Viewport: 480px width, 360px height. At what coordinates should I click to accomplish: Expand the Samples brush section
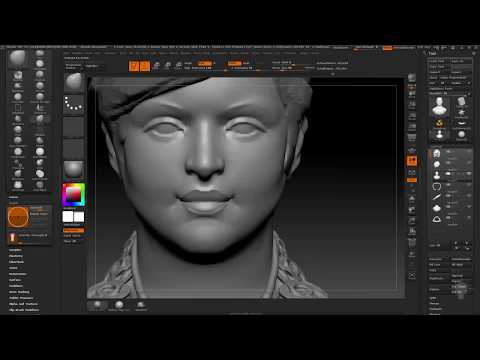tap(15, 250)
